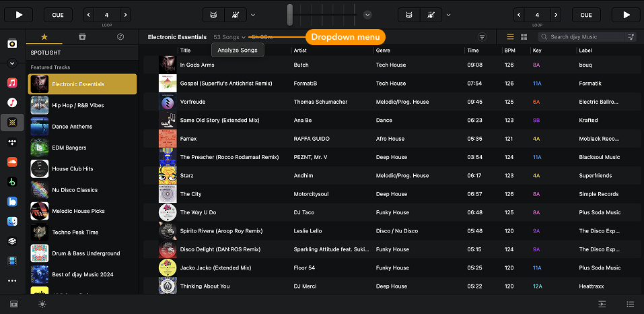Screen dimensions: 644x314
Task: Open the TIDAL source icon
Action: [x=12, y=142]
